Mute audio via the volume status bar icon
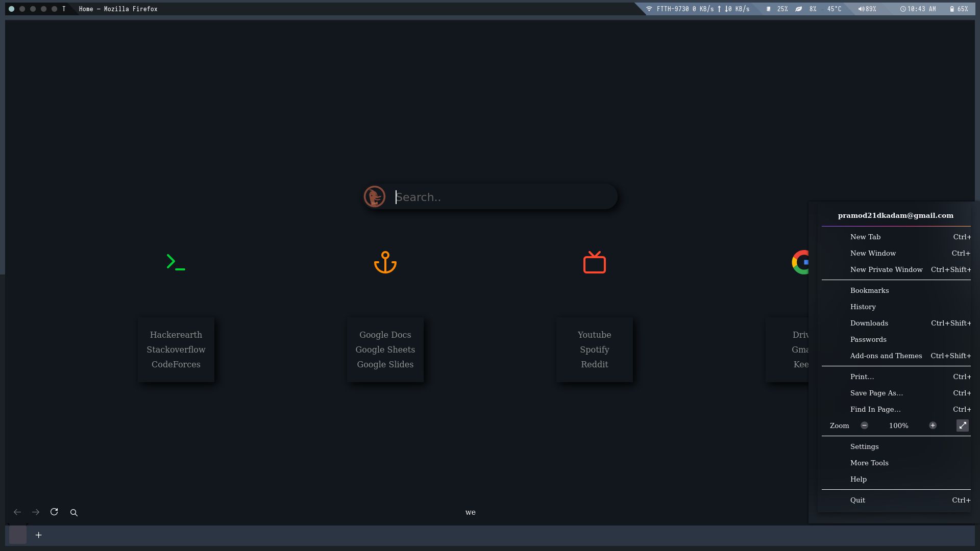 (861, 9)
